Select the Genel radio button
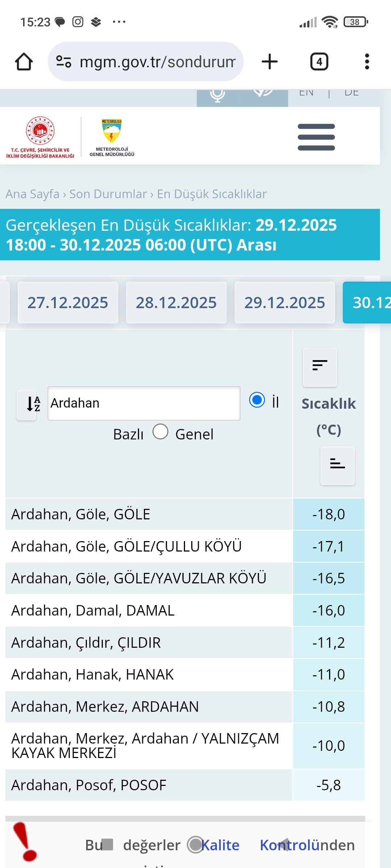The height and width of the screenshot is (868, 391). (160, 431)
